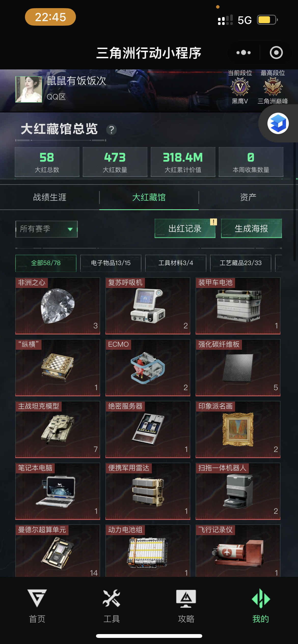Filter by 工艺藏品23/33 category
The height and width of the screenshot is (644, 298).
pos(241,263)
